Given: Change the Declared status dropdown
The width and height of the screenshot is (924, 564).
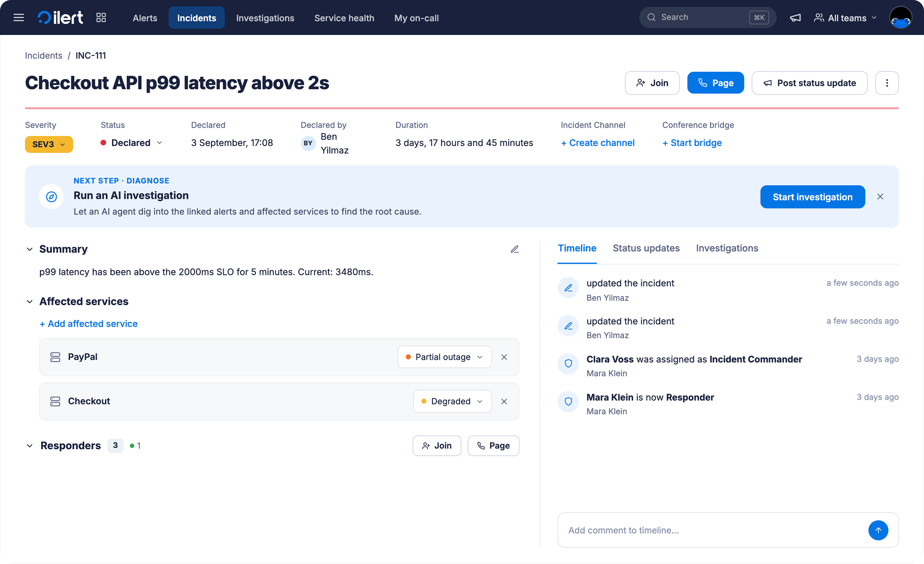Looking at the screenshot, I should 132,143.
